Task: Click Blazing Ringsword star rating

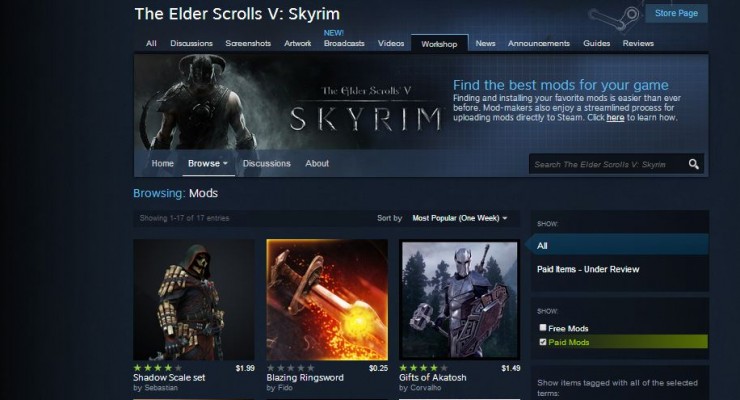Action: click(x=290, y=368)
